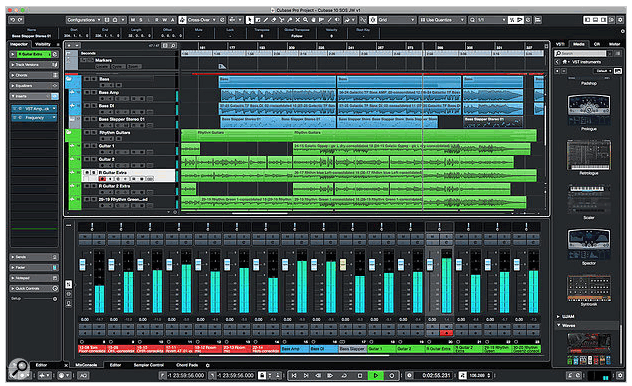Select the Mute X tool

tap(297, 19)
